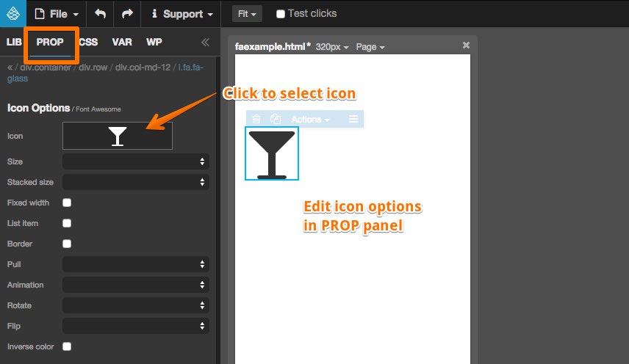Open the Fit zoom dropdown
This screenshot has height=364, width=629.
click(247, 14)
